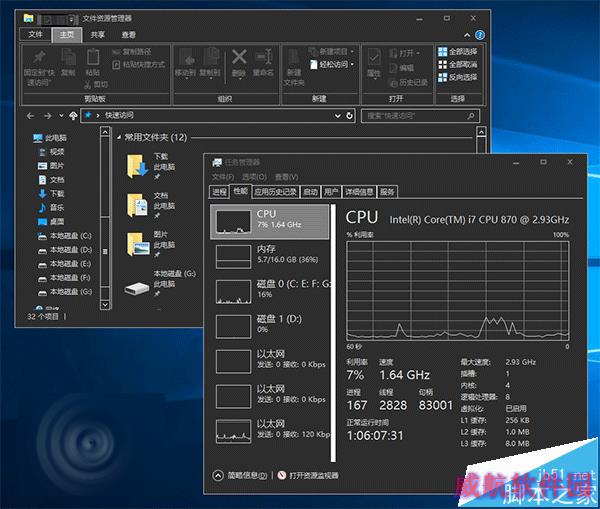Select 磁盘 1 (D:) performance item
The image size is (600, 509).
pyautogui.click(x=270, y=326)
